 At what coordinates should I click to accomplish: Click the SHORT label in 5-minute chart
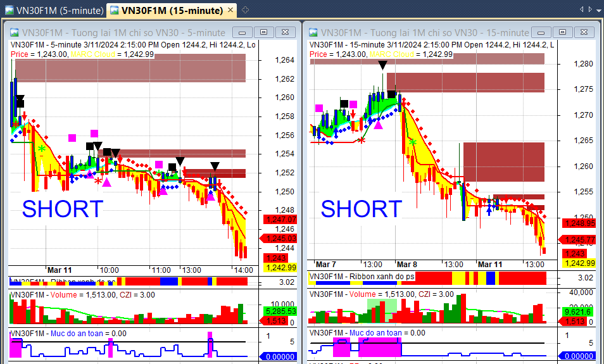[x=63, y=209]
